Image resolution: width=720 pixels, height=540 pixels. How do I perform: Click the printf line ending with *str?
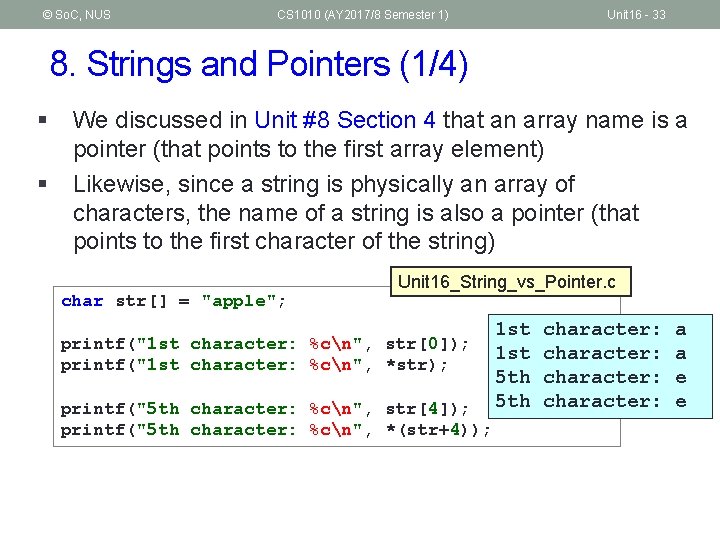pos(254,365)
